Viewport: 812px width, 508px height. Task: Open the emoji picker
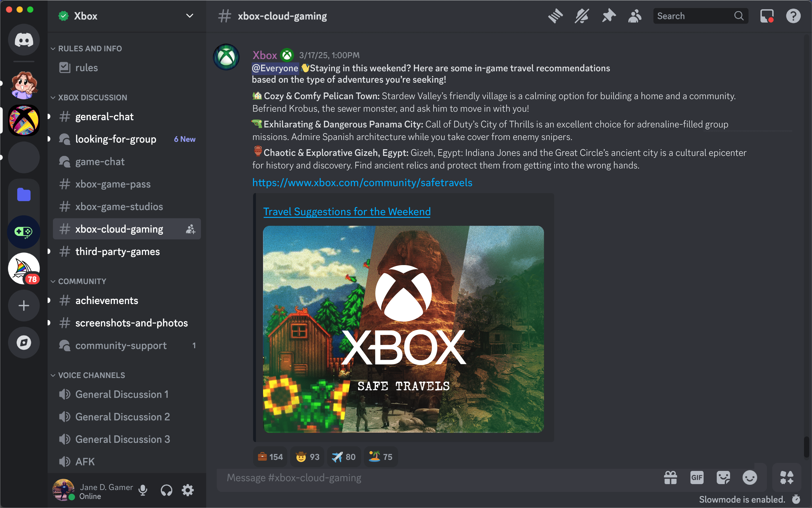(749, 477)
